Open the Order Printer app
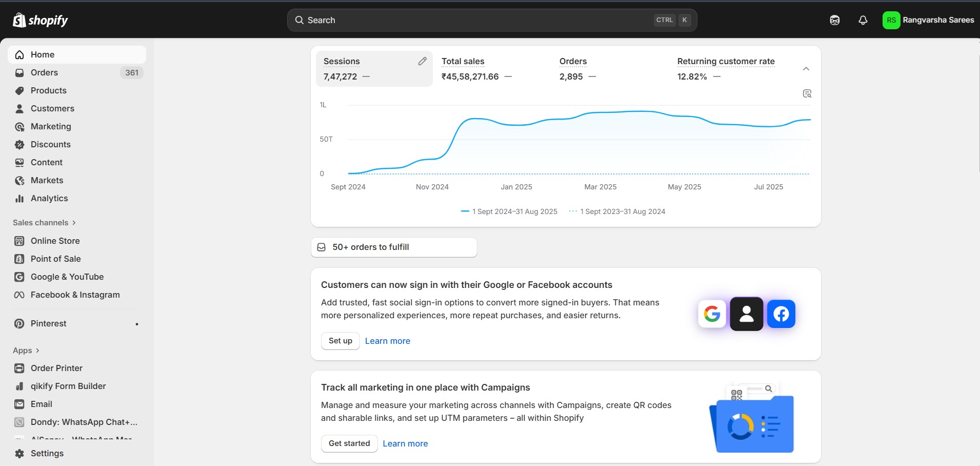The width and height of the screenshot is (980, 466). click(x=56, y=368)
